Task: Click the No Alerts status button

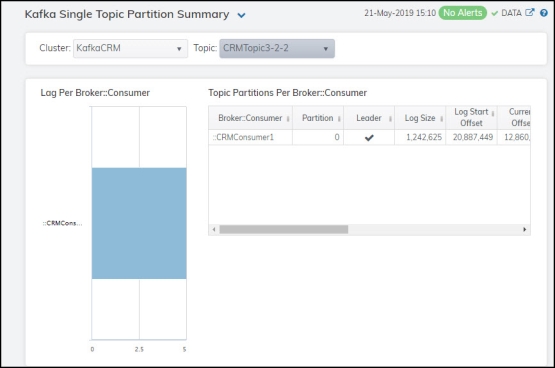Action: coord(463,13)
